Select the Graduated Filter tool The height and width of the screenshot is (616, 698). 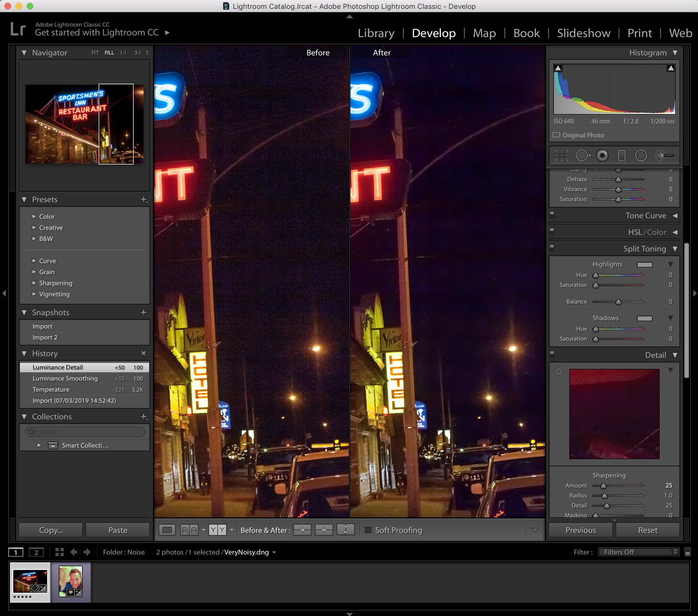click(621, 156)
